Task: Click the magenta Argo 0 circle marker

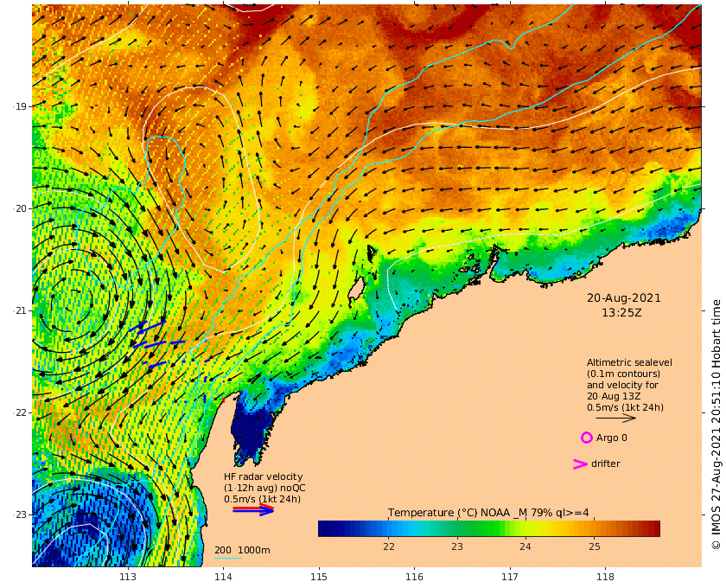Action: 586,438
